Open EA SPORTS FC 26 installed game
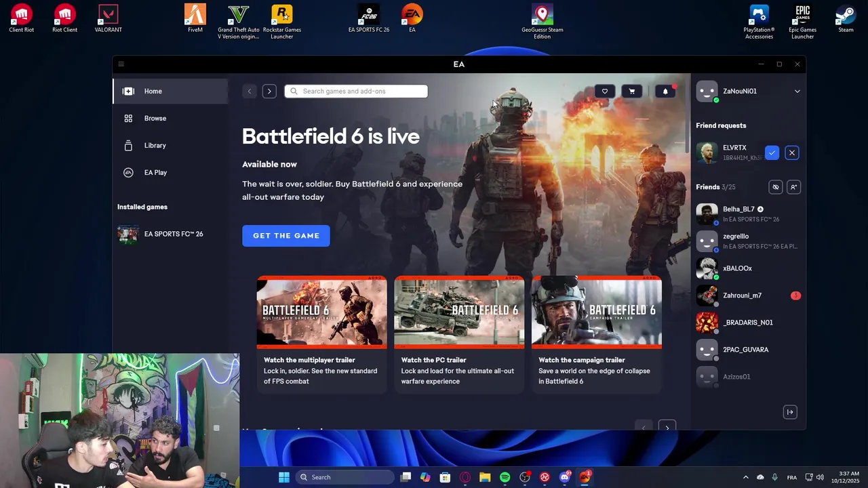The height and width of the screenshot is (488, 868). pyautogui.click(x=170, y=234)
